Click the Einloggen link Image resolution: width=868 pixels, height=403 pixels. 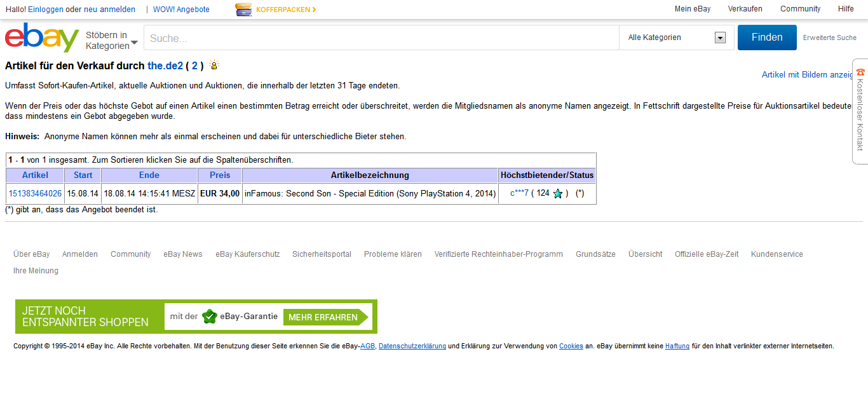(46, 10)
